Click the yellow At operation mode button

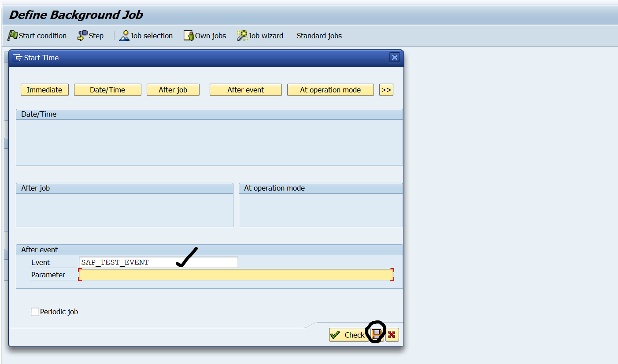pos(330,90)
